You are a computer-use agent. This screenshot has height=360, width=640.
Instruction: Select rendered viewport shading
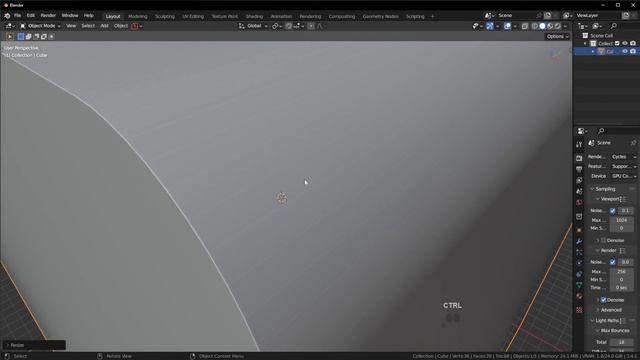[558, 26]
